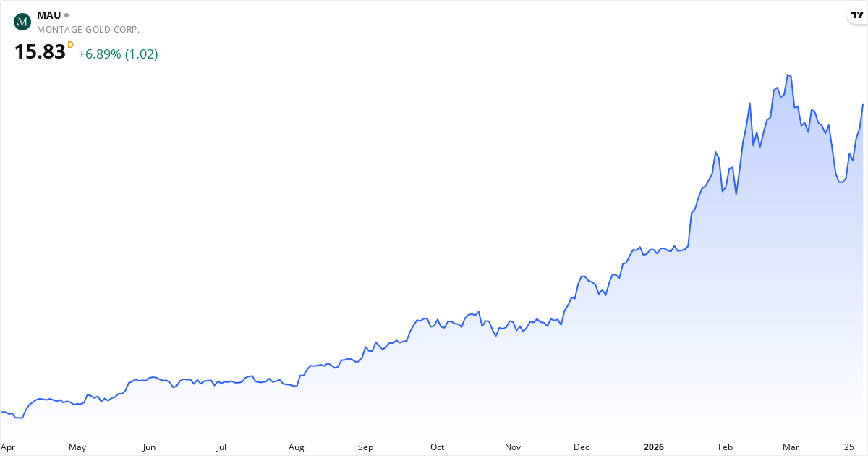This screenshot has height=456, width=868.
Task: Click the orange D delayed-data indicator
Action: [x=70, y=45]
